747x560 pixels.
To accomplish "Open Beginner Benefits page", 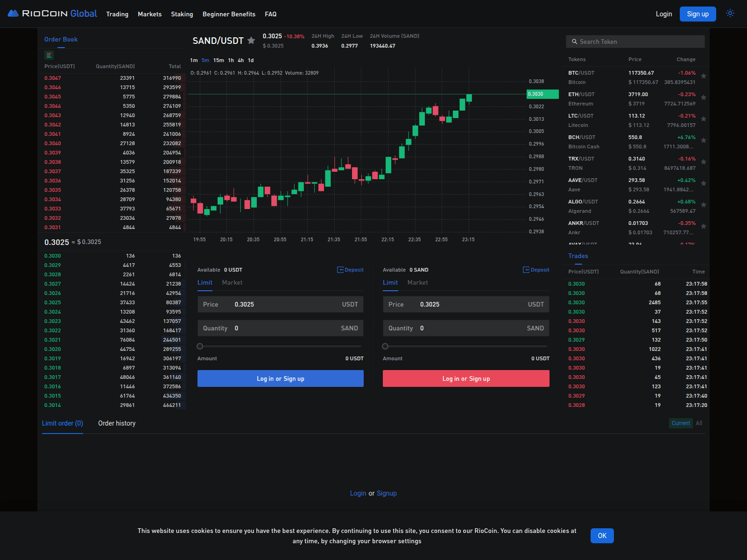I will tap(229, 14).
